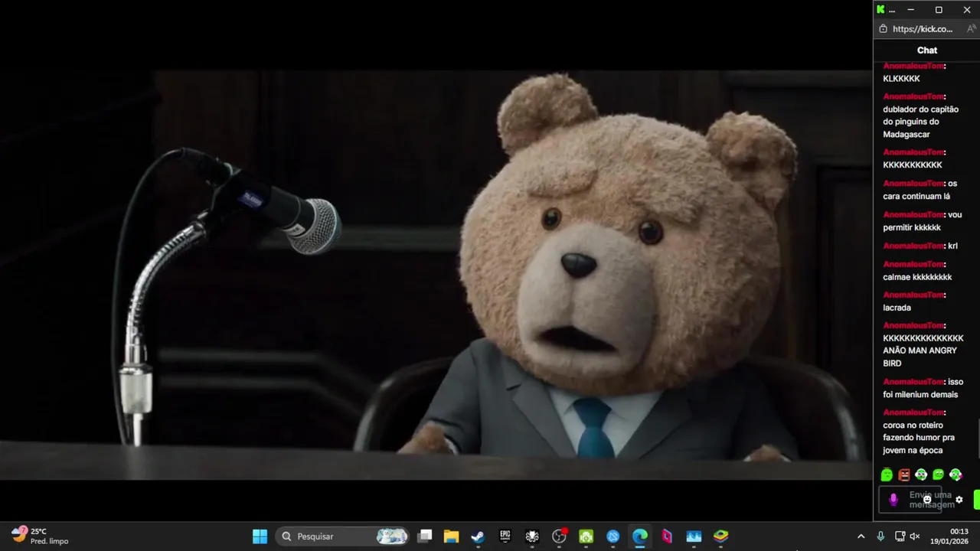Click the https://kick.co... address bar
The height and width of the screenshot is (551, 980).
(923, 29)
